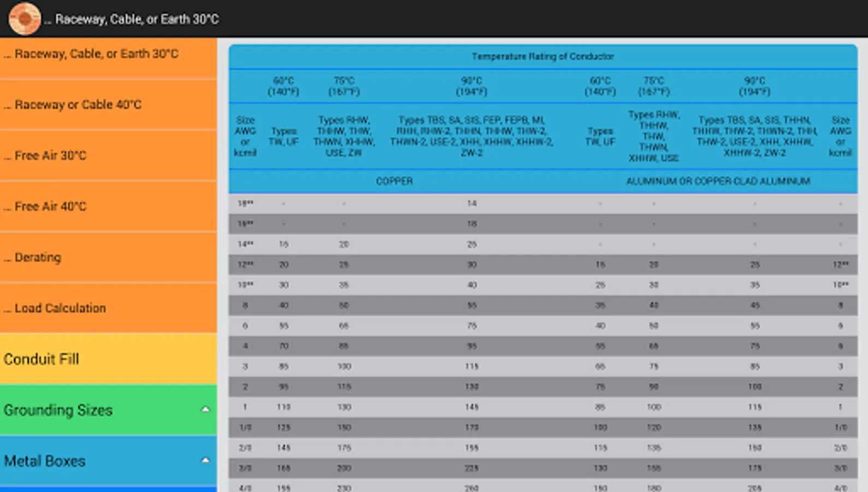This screenshot has width=868, height=492.
Task: Select left 1/0 wire size label
Action: (x=245, y=427)
